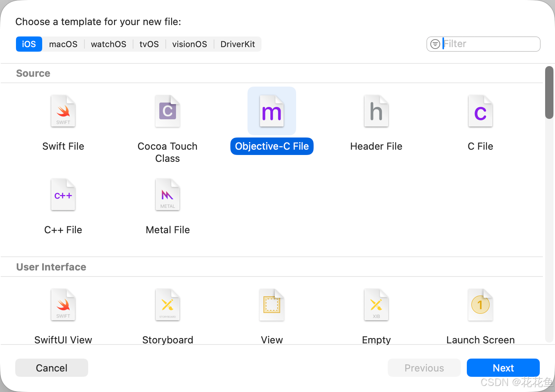
Task: Click the vertical scrollbar thumb
Action: (549, 93)
